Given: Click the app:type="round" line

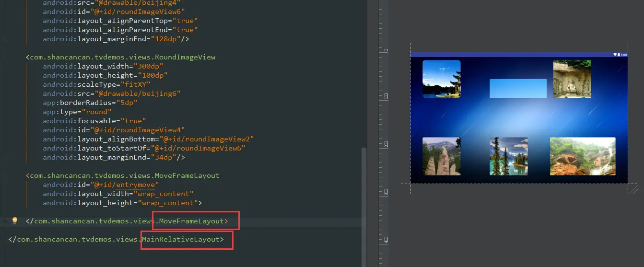Looking at the screenshot, I should [77, 112].
